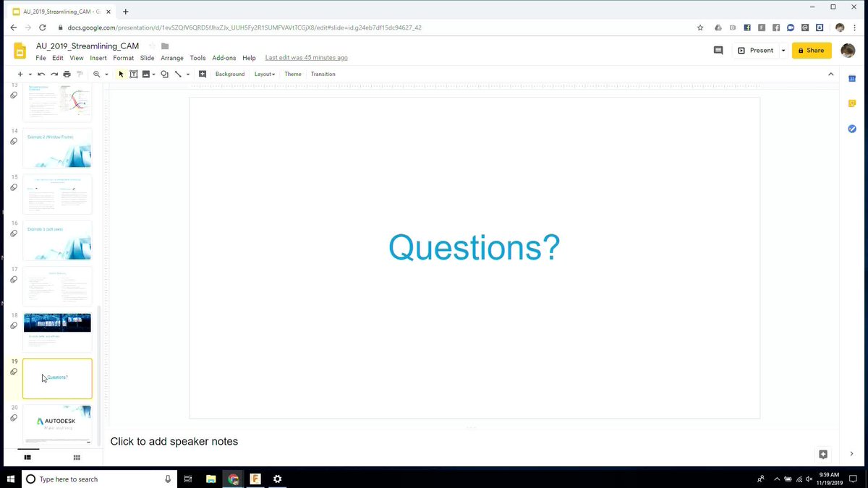Open Google Calendar side panel

click(x=851, y=77)
